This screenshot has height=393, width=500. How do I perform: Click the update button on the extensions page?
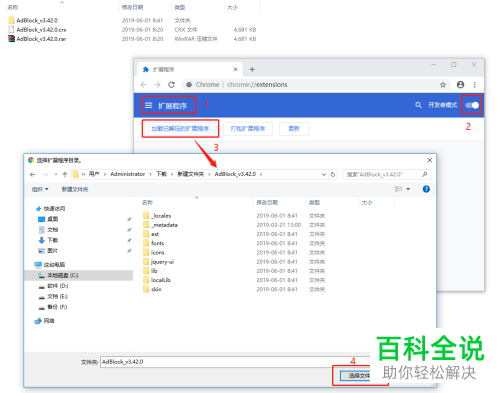[x=294, y=129]
